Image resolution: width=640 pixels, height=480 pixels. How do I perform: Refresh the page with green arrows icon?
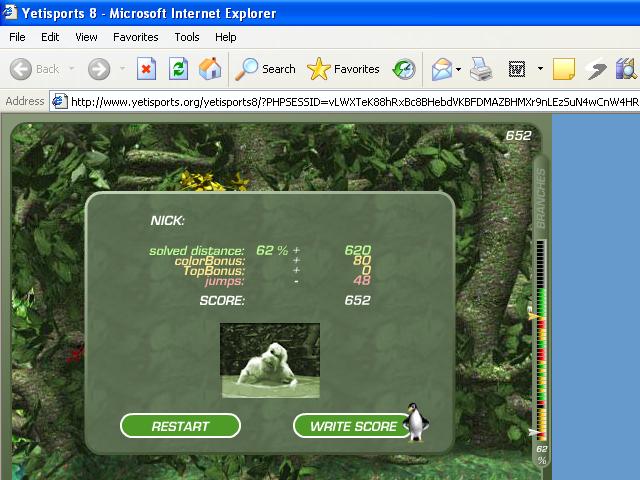[x=178, y=69]
